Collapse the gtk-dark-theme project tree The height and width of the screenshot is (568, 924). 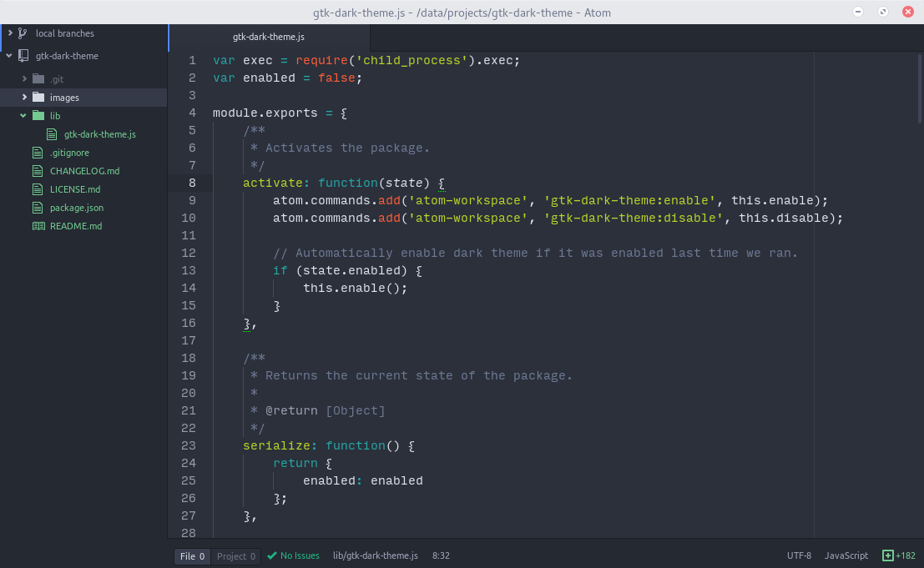tap(9, 56)
